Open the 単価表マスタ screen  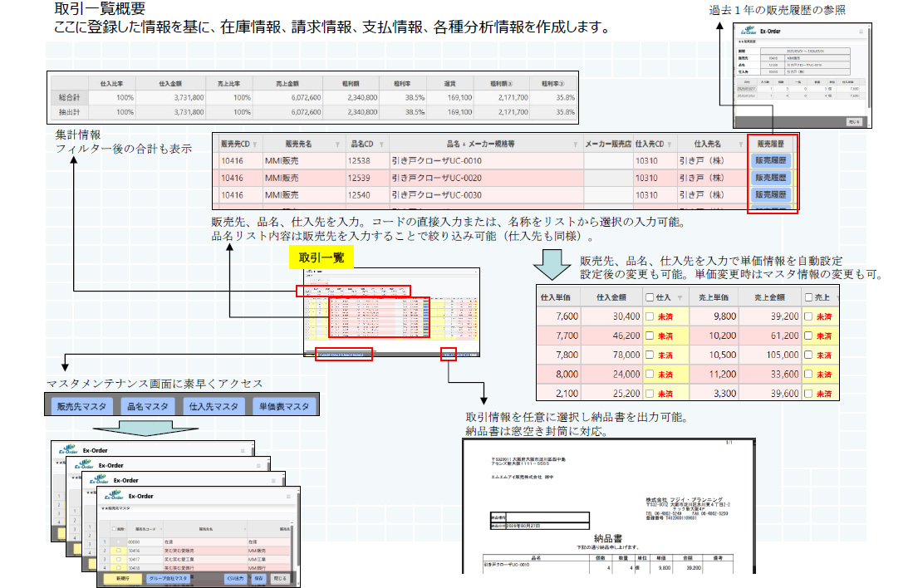[283, 406]
